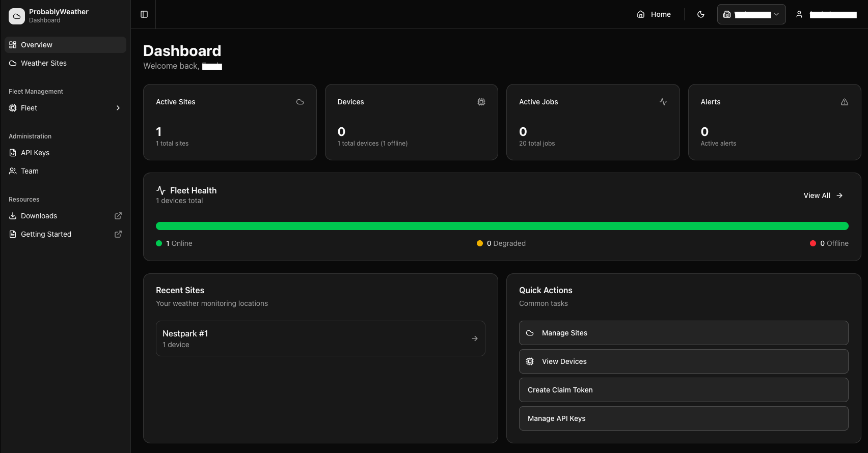Click the Downloads external link icon
This screenshot has height=453, width=868.
[118, 216]
